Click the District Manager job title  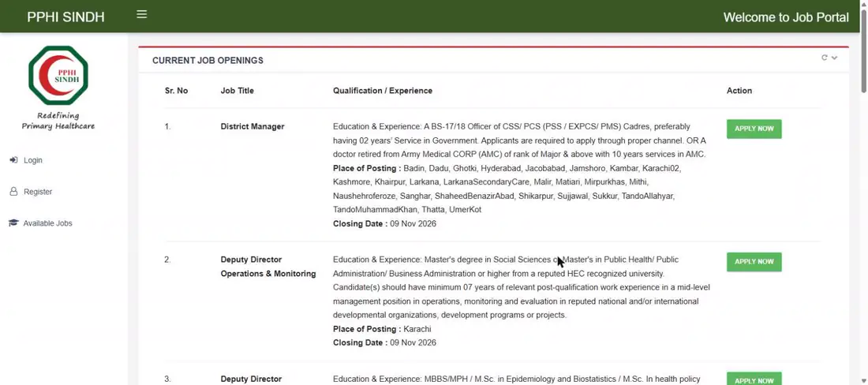pyautogui.click(x=253, y=127)
